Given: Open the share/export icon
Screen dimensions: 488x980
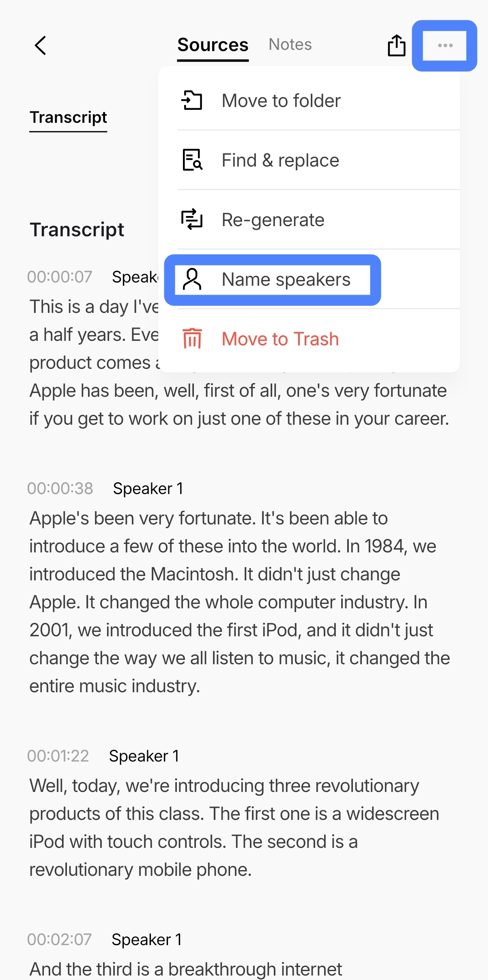Looking at the screenshot, I should [x=396, y=45].
